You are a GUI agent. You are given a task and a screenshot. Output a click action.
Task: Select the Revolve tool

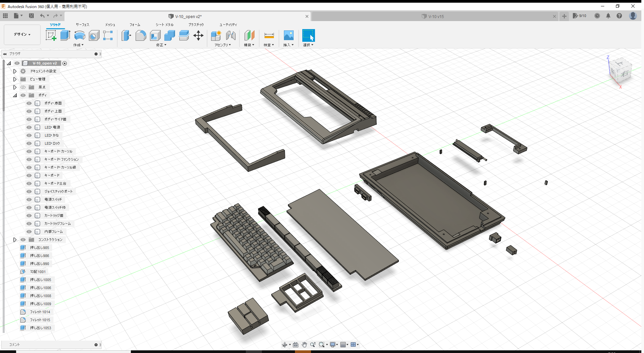[79, 35]
